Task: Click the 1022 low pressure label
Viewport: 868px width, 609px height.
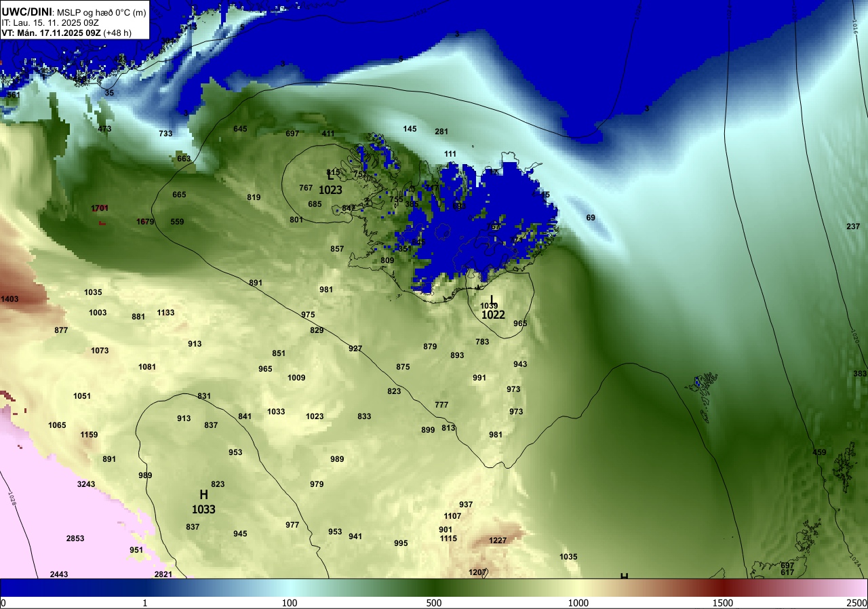Action: [493, 315]
